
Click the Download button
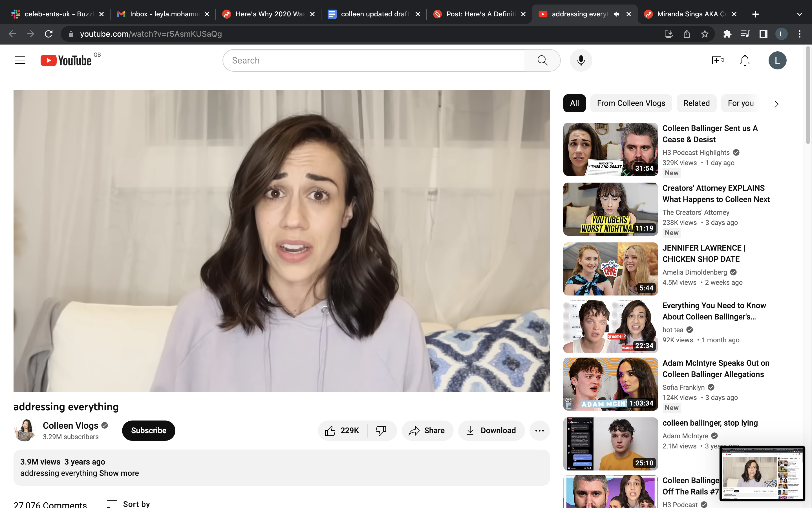pyautogui.click(x=491, y=430)
